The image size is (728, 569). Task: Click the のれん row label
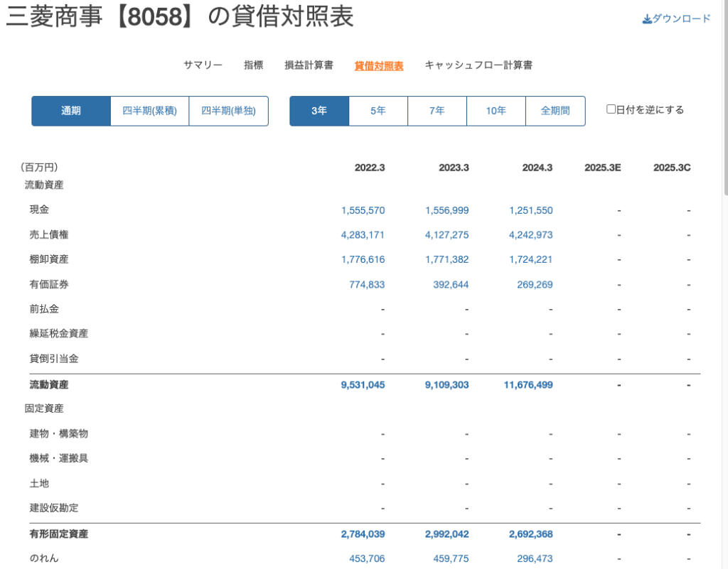coord(44,558)
